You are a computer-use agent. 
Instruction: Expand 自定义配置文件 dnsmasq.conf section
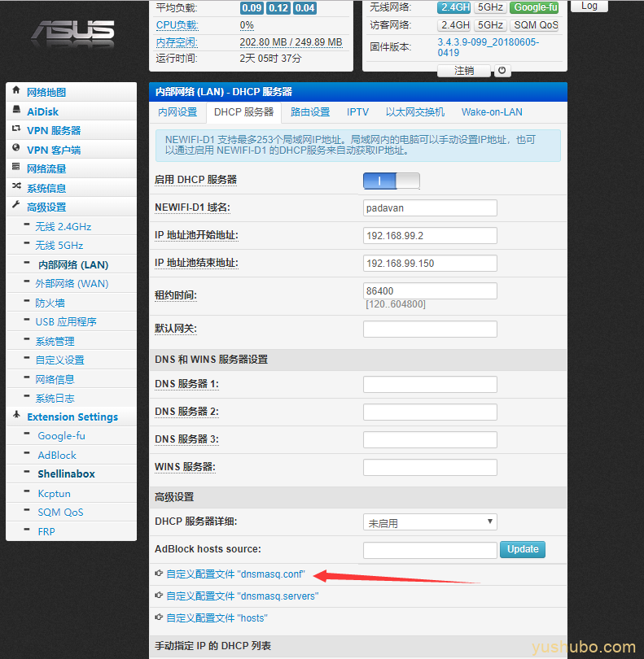tap(235, 574)
